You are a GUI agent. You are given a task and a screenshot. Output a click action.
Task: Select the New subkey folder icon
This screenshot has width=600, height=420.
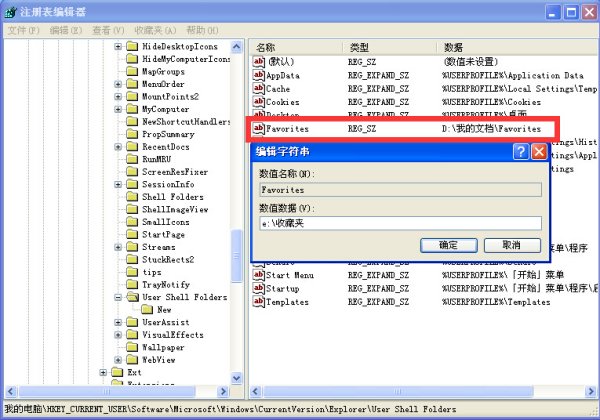tap(147, 309)
